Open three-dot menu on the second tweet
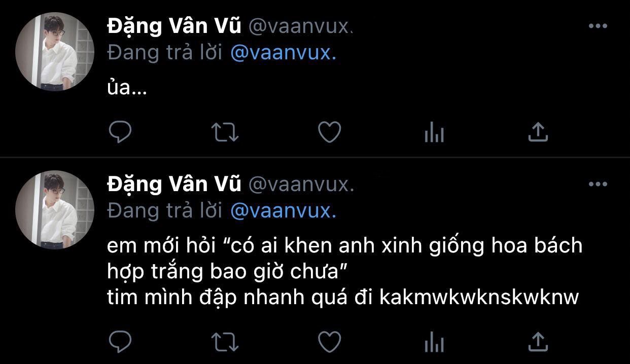 (x=598, y=184)
